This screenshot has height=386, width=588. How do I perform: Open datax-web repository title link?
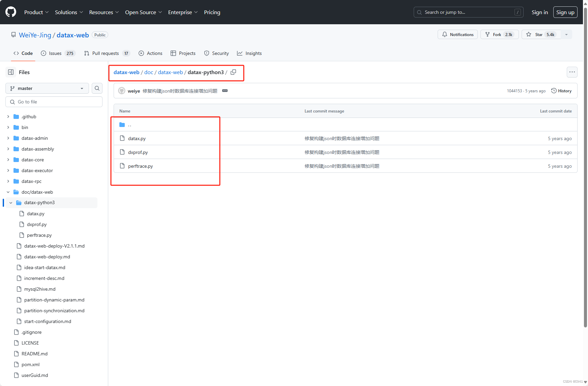point(73,35)
